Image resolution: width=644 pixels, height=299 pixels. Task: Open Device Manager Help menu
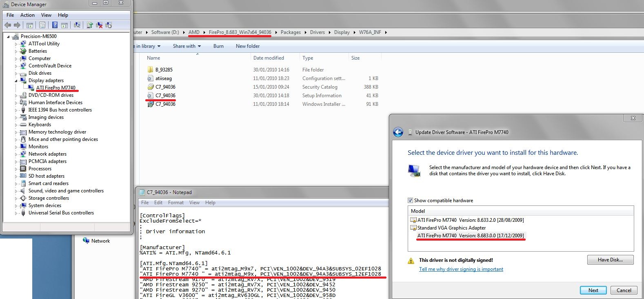click(63, 15)
